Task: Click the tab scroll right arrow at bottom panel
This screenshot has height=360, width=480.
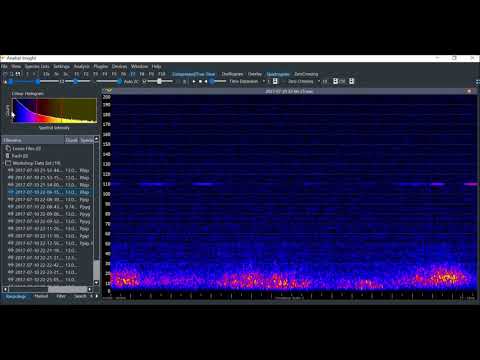Action: 97,296
